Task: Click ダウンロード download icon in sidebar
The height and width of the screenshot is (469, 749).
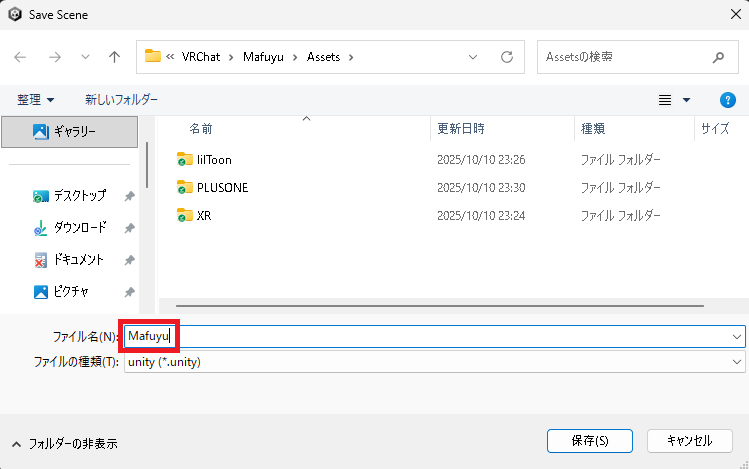Action: click(41, 228)
